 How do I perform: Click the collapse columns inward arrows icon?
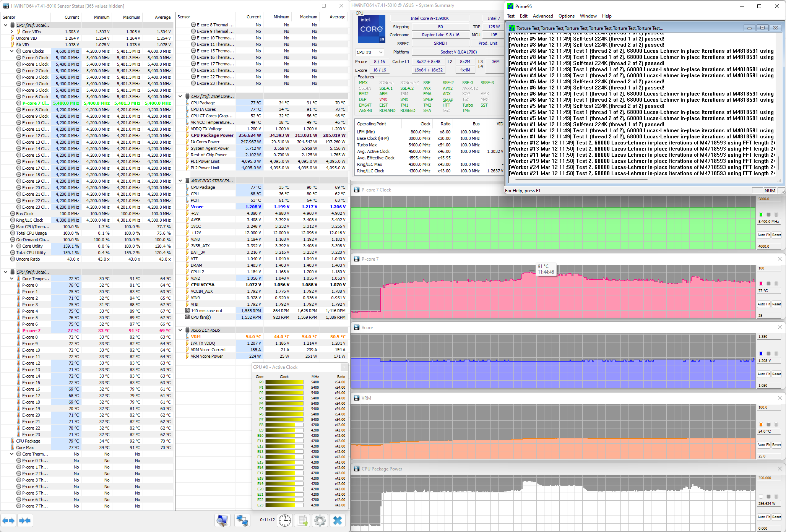pos(25,521)
